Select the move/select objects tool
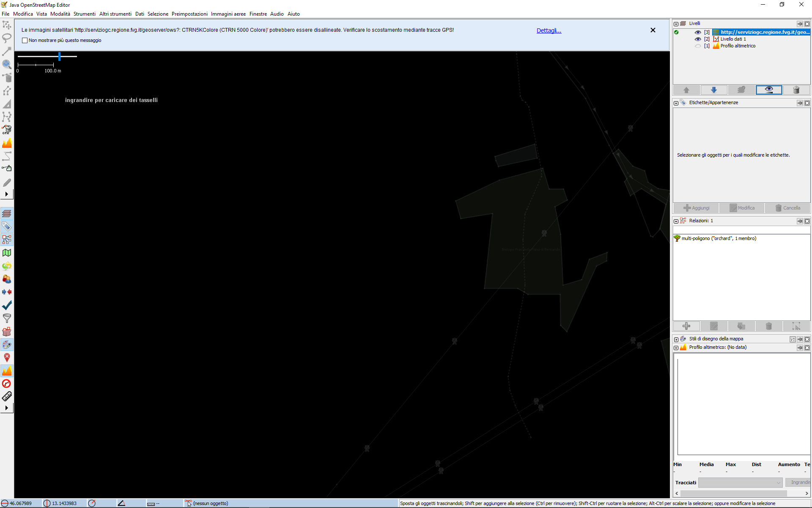The image size is (812, 508). (7, 25)
